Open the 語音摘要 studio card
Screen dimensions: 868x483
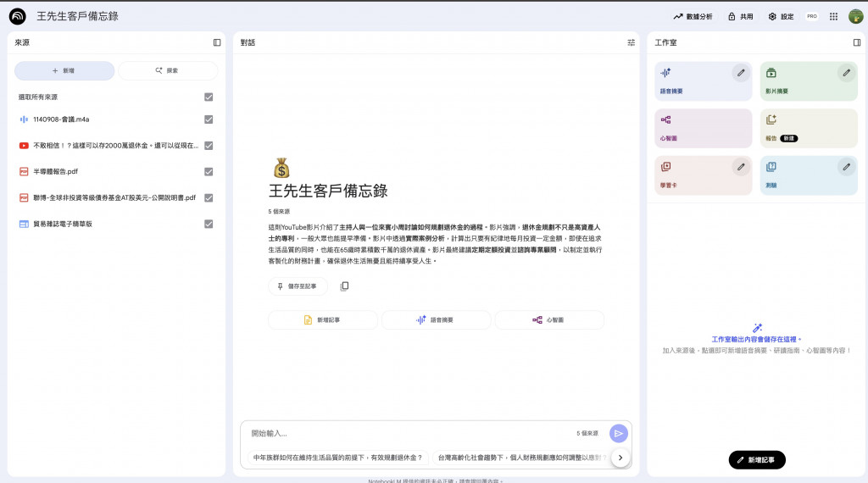click(703, 81)
